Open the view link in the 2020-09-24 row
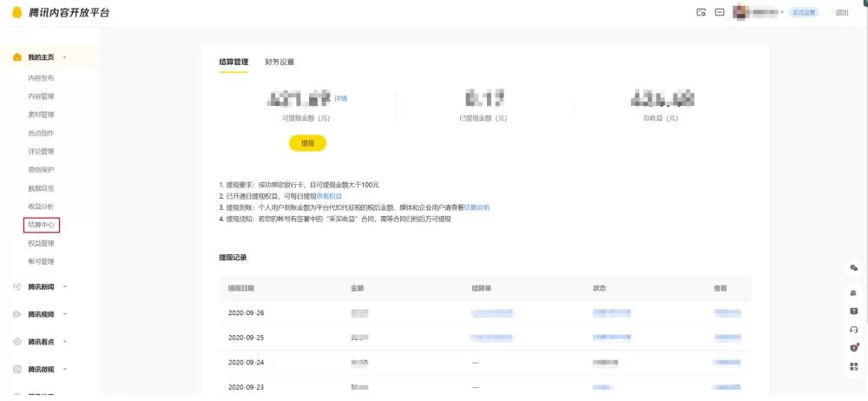The width and height of the screenshot is (868, 401). click(727, 363)
